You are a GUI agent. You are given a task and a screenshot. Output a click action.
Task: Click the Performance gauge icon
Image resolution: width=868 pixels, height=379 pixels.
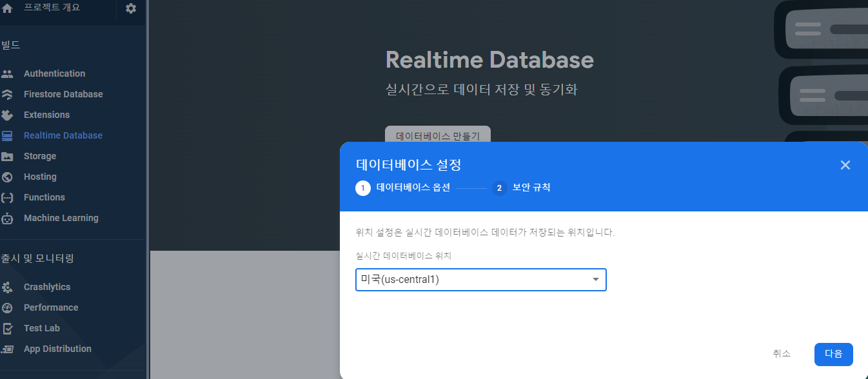point(7,307)
